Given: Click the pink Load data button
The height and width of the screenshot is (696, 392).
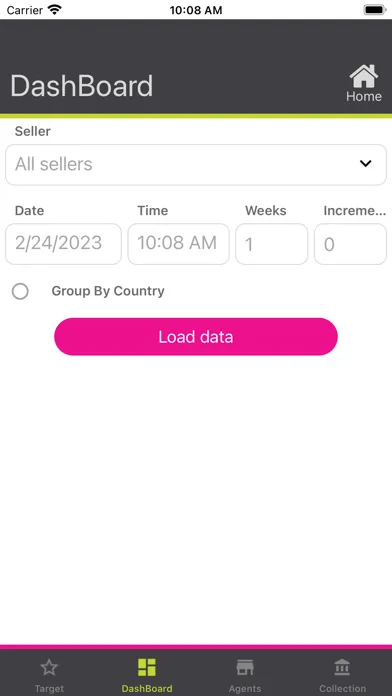Looking at the screenshot, I should (196, 336).
